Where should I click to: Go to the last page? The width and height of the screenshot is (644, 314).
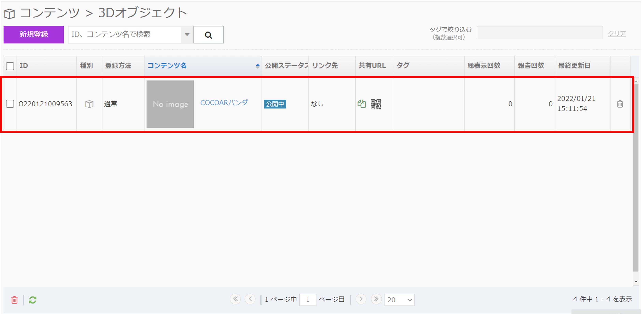[x=376, y=299]
